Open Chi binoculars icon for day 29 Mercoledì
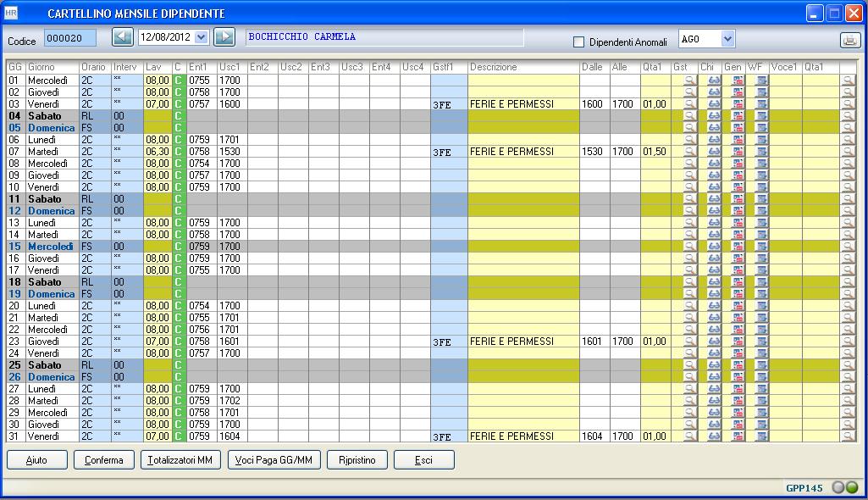Image resolution: width=868 pixels, height=500 pixels. [714, 413]
